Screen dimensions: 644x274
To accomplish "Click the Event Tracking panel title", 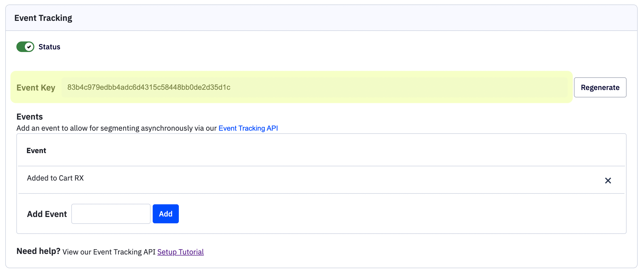I will (x=43, y=18).
